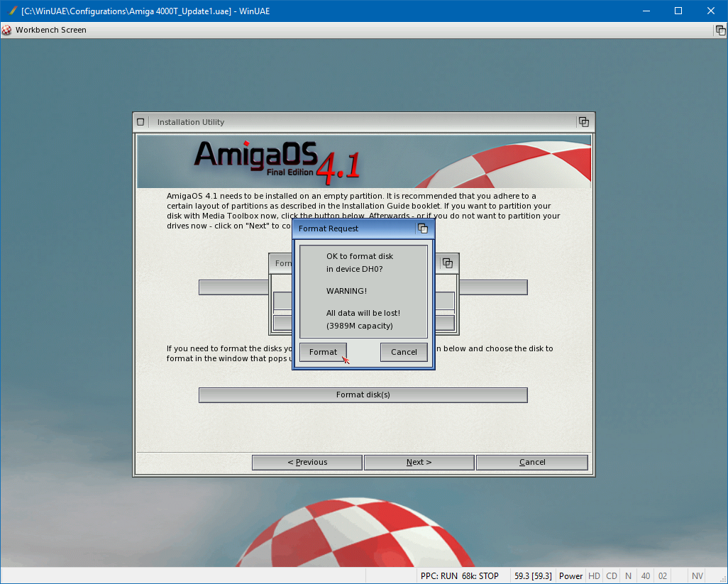Click the Workbench Screen depth gadget
This screenshot has height=584, width=728.
point(720,30)
